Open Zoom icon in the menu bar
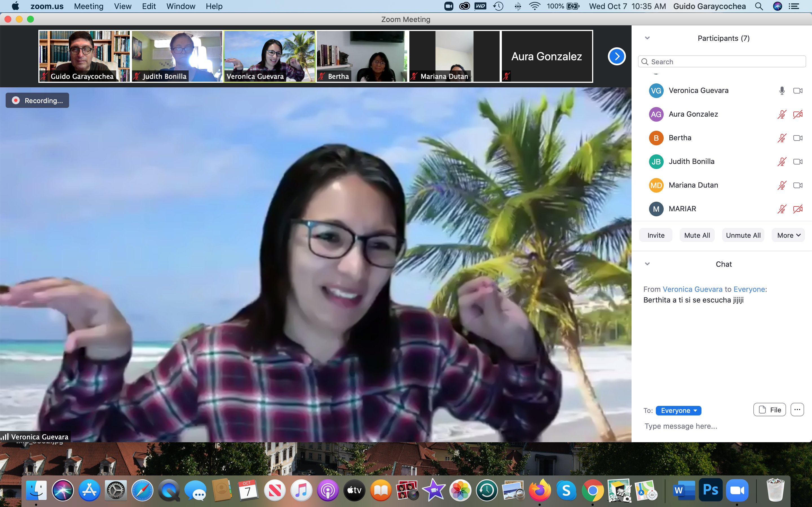 pos(449,6)
